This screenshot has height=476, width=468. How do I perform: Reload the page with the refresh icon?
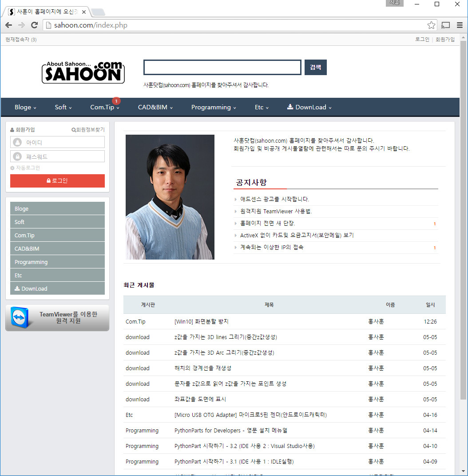(34, 25)
